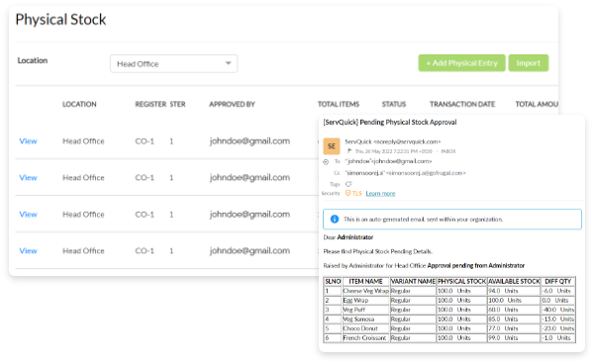Click the Add Physical Entry button

click(461, 63)
